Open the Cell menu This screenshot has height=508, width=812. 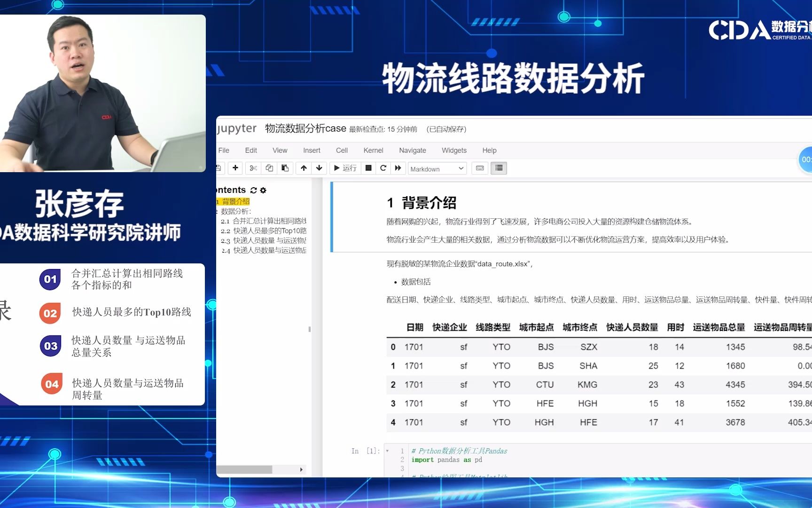[342, 151]
